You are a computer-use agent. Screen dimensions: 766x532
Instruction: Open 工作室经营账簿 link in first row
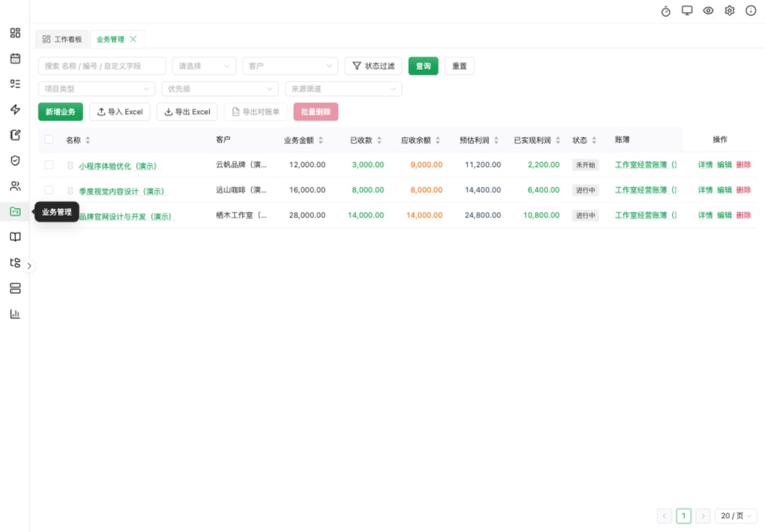646,165
